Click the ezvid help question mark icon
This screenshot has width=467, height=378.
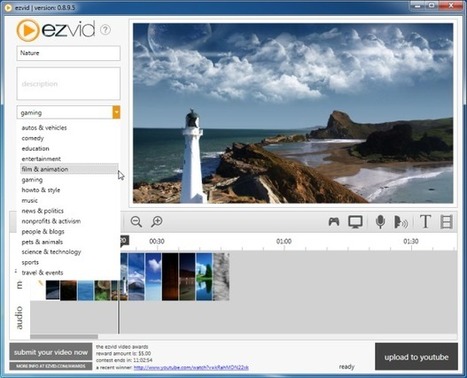click(105, 30)
